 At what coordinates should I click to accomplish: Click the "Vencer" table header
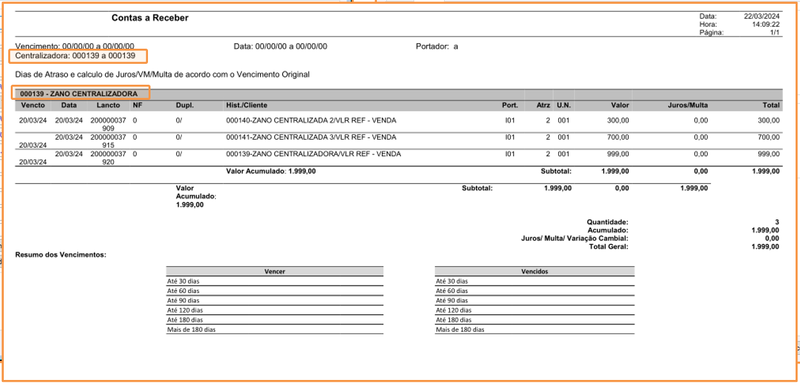click(x=275, y=271)
